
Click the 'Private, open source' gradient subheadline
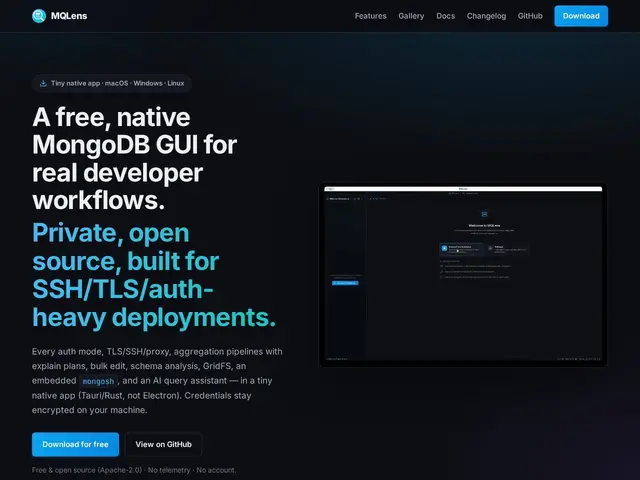tap(154, 275)
